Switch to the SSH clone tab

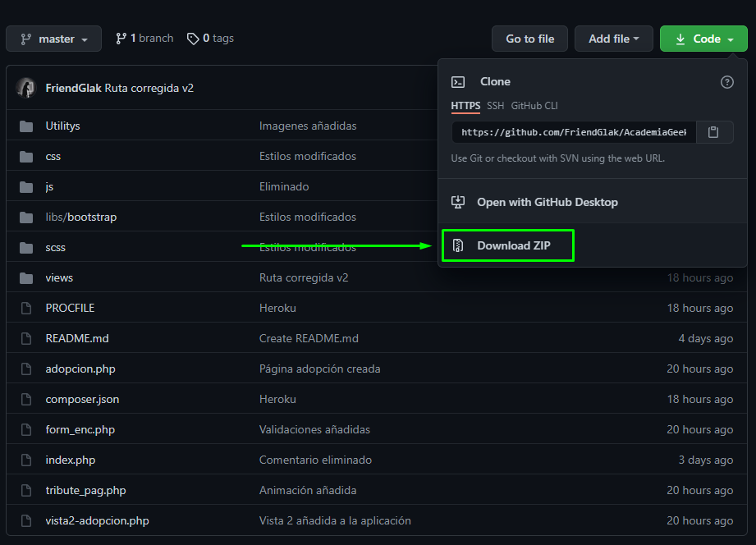tap(495, 106)
